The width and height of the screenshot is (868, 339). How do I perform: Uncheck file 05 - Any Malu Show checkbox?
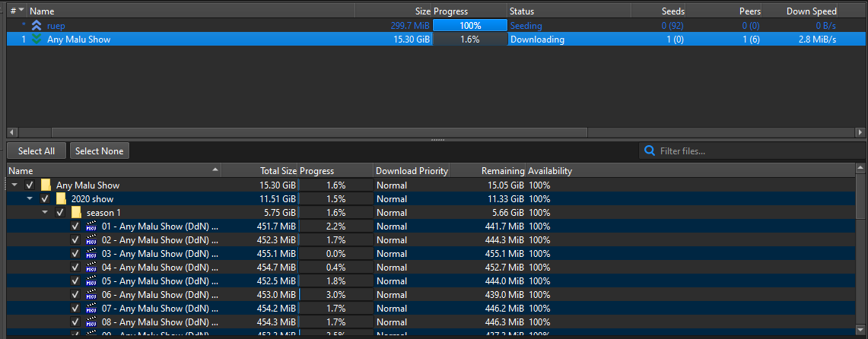(76, 281)
